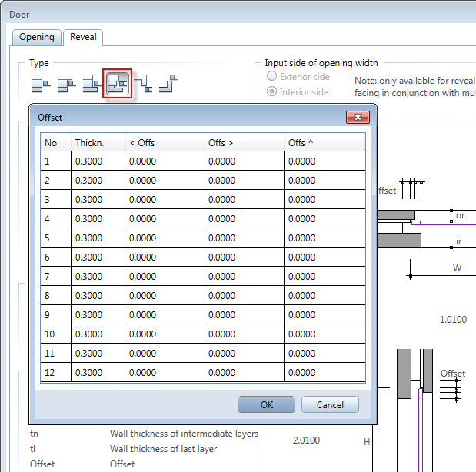This screenshot has width=476, height=472.
Task: Click the highlighted fourth reveal type icon
Action: (x=118, y=83)
